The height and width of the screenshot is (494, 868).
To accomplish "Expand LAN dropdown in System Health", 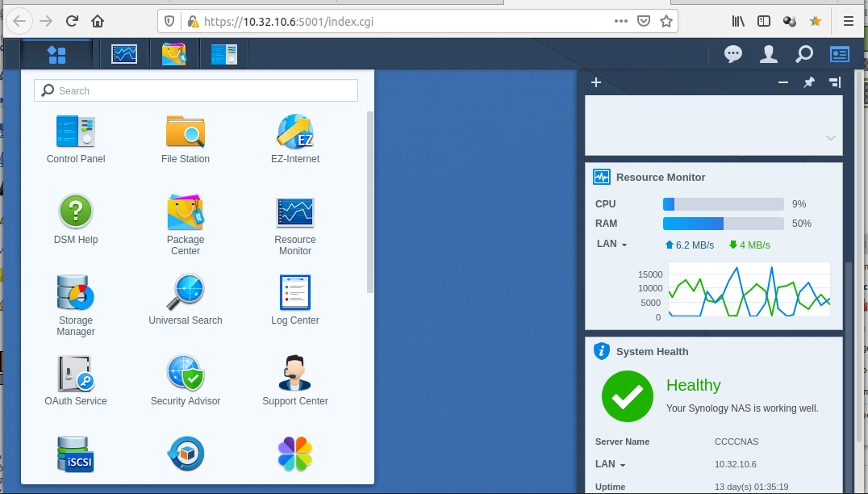I will click(x=611, y=464).
